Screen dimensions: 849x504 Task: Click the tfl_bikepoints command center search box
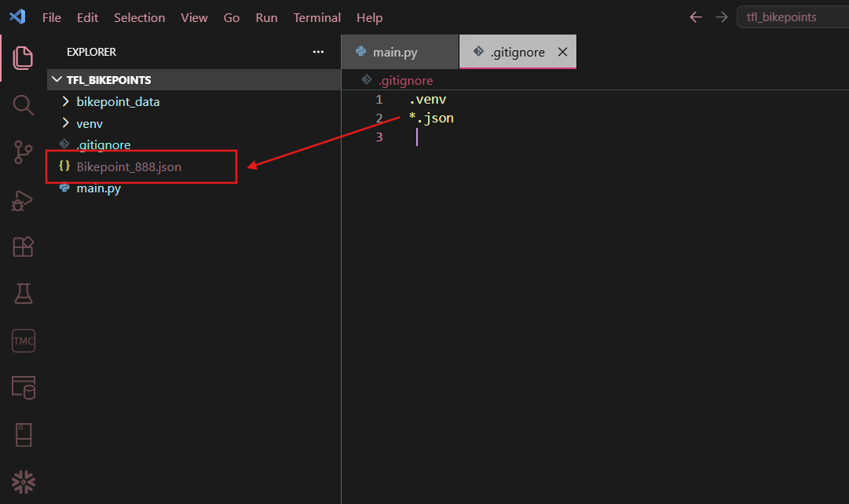point(792,17)
